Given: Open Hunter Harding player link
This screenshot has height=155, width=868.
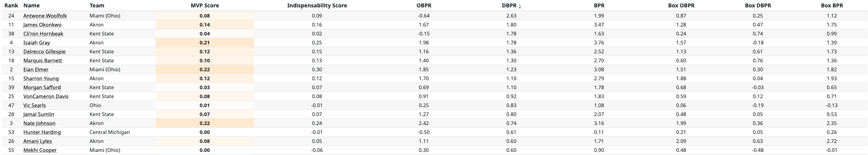Looking at the screenshot, I should (42, 132).
